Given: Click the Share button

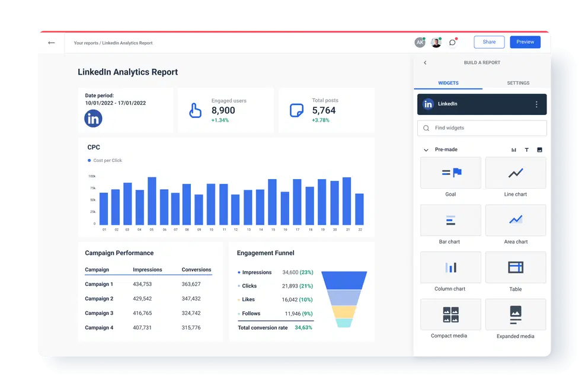Looking at the screenshot, I should pos(489,42).
